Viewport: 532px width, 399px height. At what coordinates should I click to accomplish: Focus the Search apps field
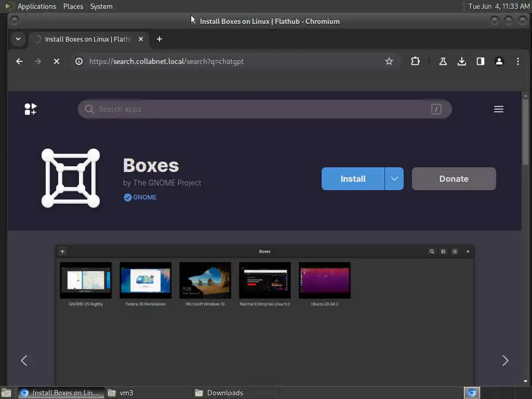point(264,109)
